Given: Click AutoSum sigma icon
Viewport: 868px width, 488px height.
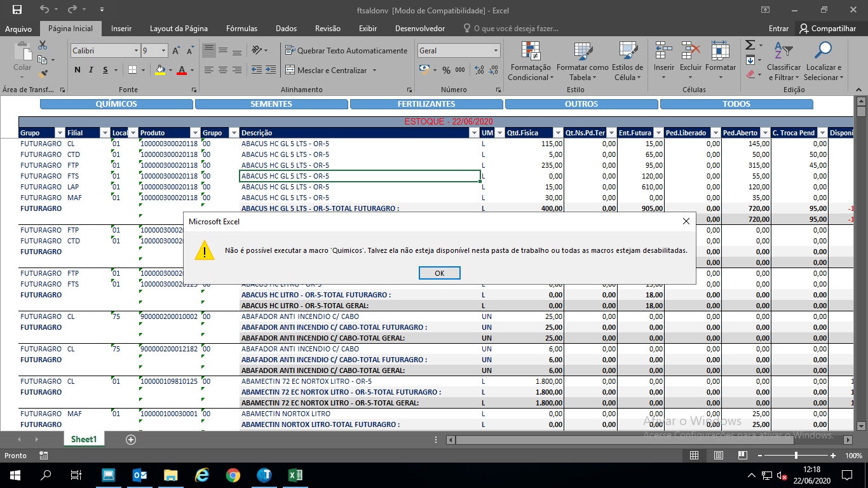Looking at the screenshot, I should (x=750, y=45).
